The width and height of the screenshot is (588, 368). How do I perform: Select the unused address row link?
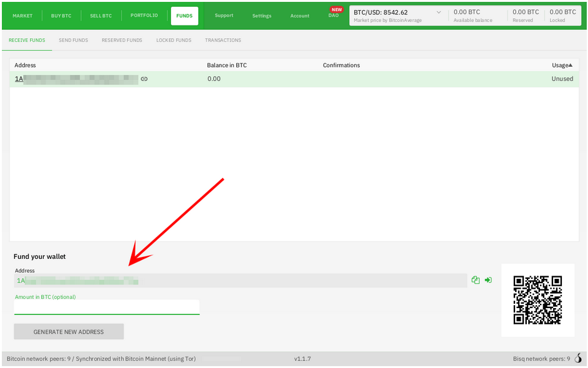click(76, 79)
